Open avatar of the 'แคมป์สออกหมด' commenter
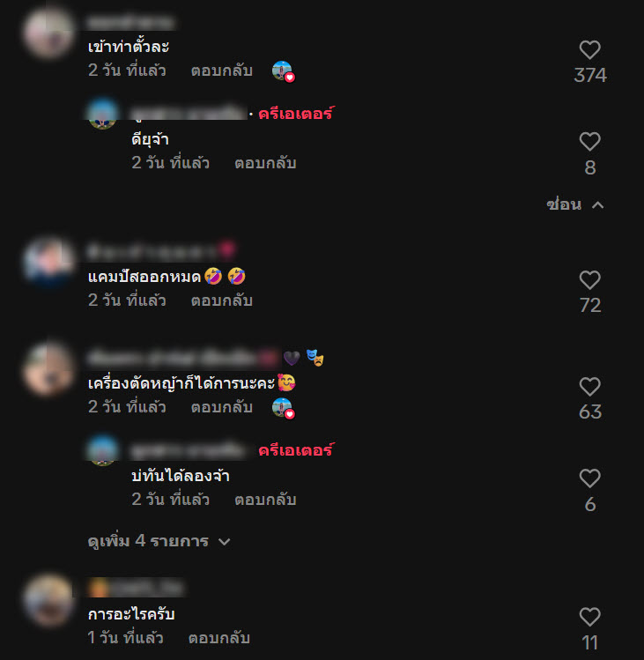The image size is (644, 660). coord(48,262)
